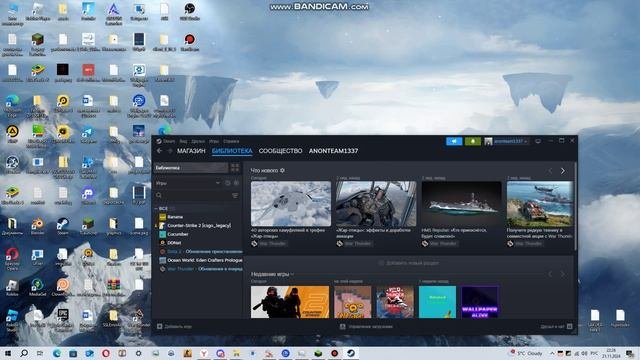Open Yandex Browser from the taskbar

pyautogui.click(x=204, y=353)
